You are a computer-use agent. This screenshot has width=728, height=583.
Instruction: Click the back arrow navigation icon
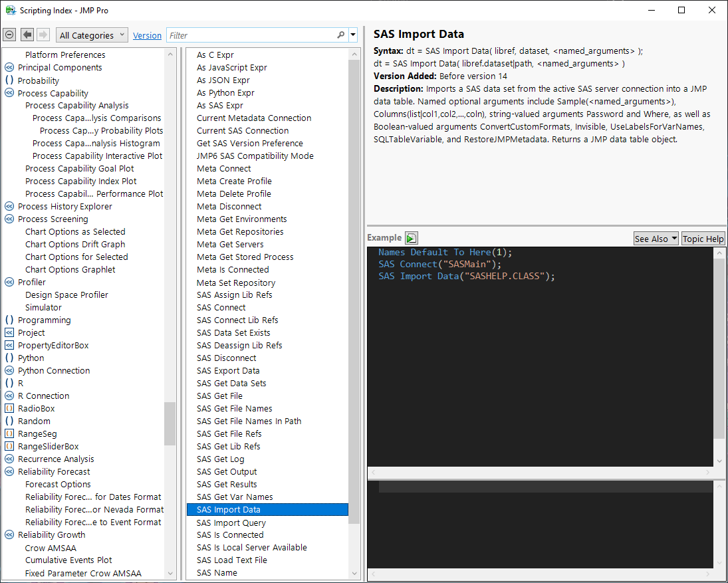point(27,35)
